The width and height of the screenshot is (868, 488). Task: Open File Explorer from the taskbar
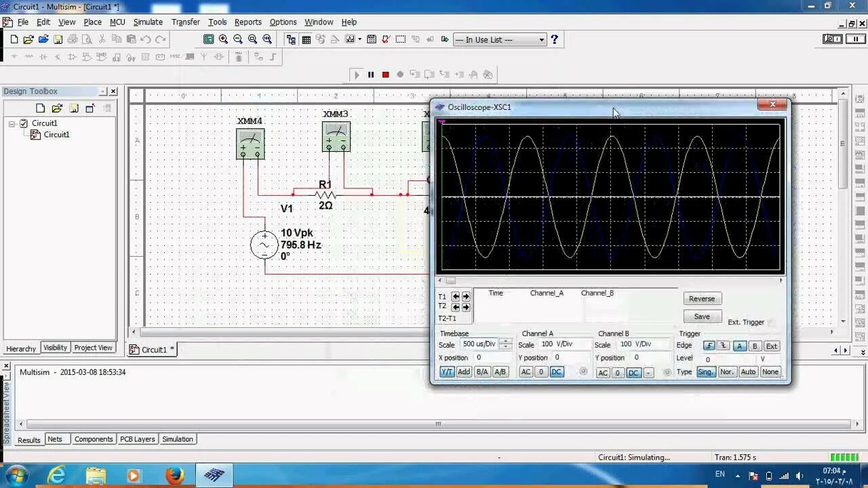[x=95, y=475]
